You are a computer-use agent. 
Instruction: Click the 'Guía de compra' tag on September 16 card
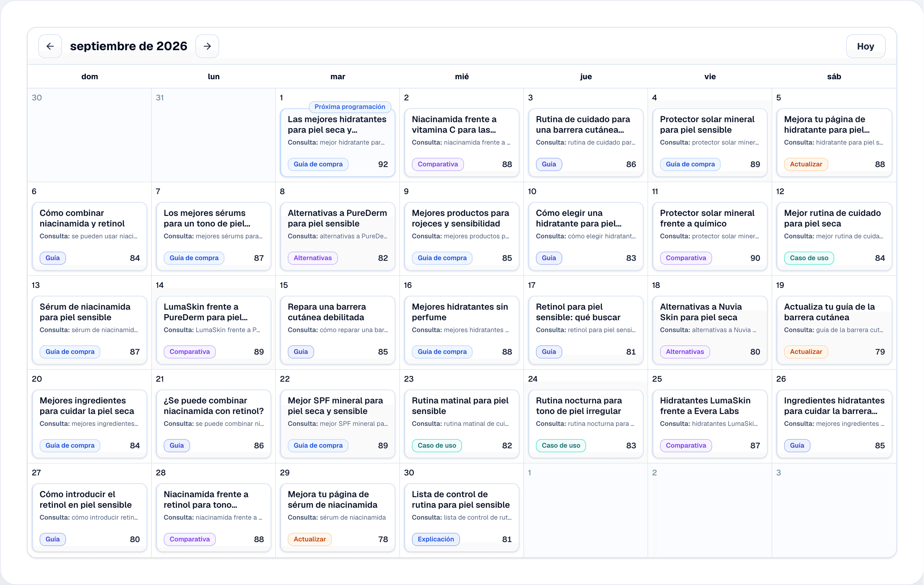tap(442, 351)
